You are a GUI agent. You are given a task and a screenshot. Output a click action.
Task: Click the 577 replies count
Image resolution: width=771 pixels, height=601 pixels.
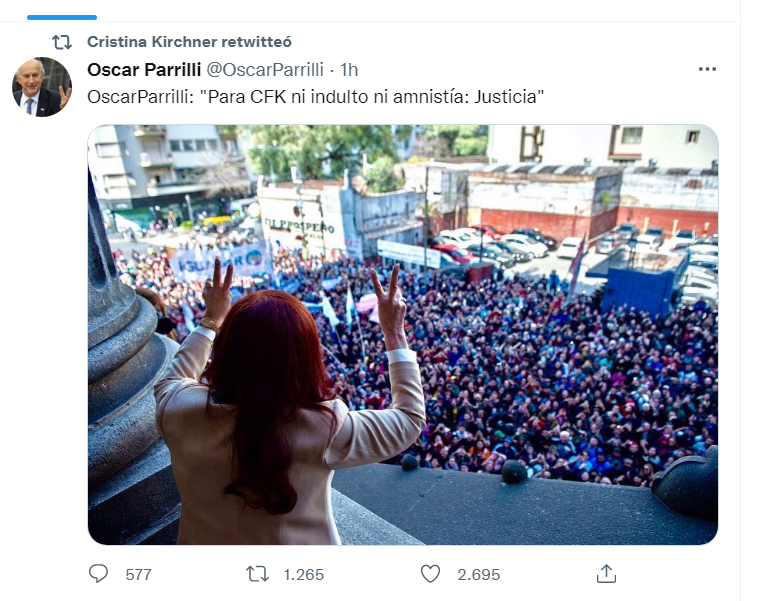(138, 574)
